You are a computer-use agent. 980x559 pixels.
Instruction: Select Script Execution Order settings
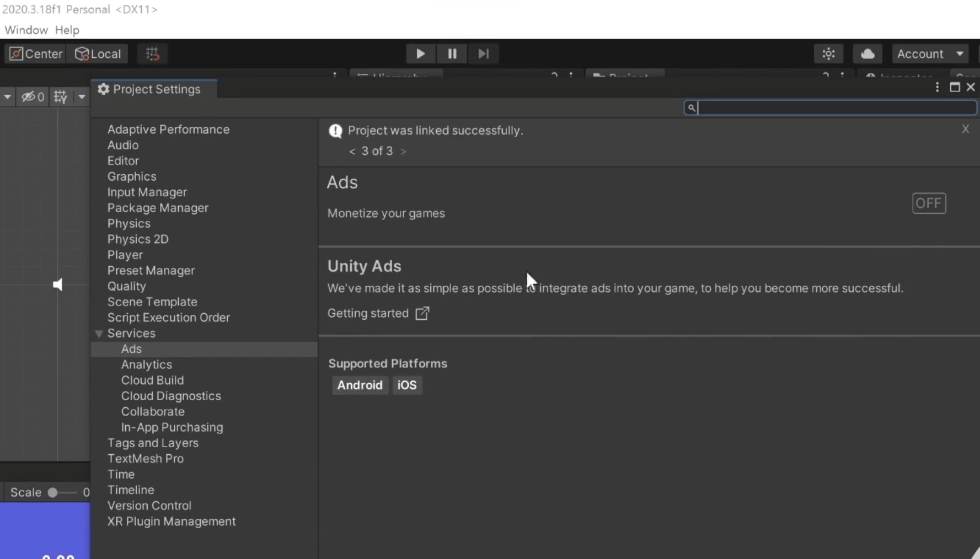pyautogui.click(x=168, y=318)
